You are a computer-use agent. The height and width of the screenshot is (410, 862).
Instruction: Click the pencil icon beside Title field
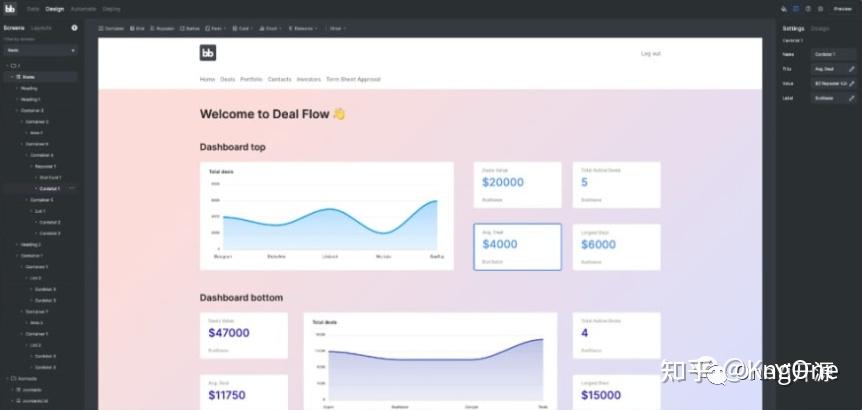tap(852, 69)
